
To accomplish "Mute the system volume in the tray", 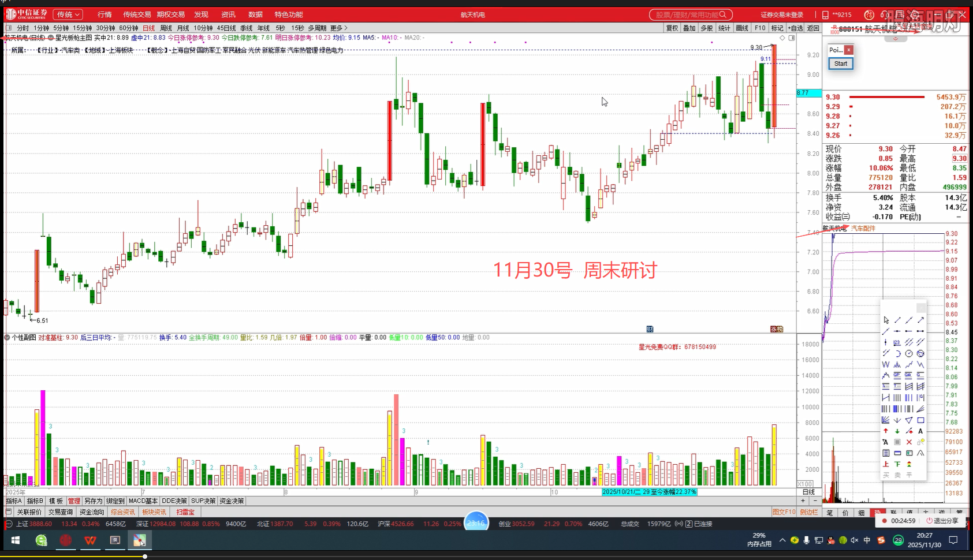I will [x=853, y=540].
